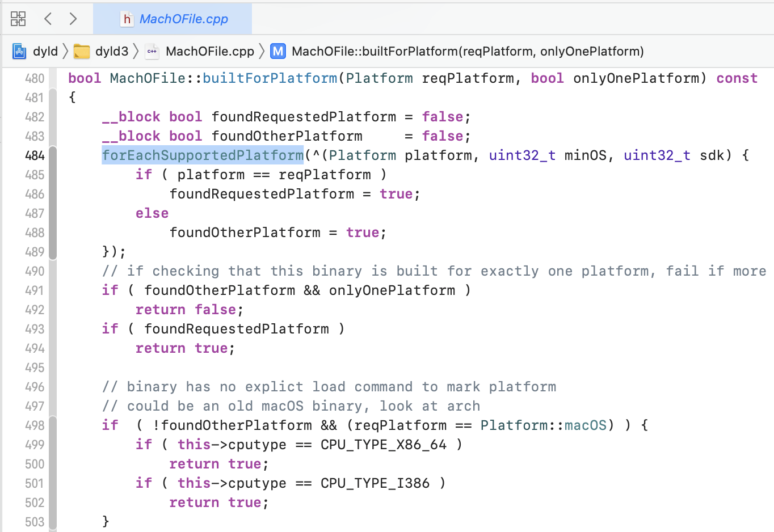
Task: Click 'this->cputype' on line 501
Action: coord(232,483)
